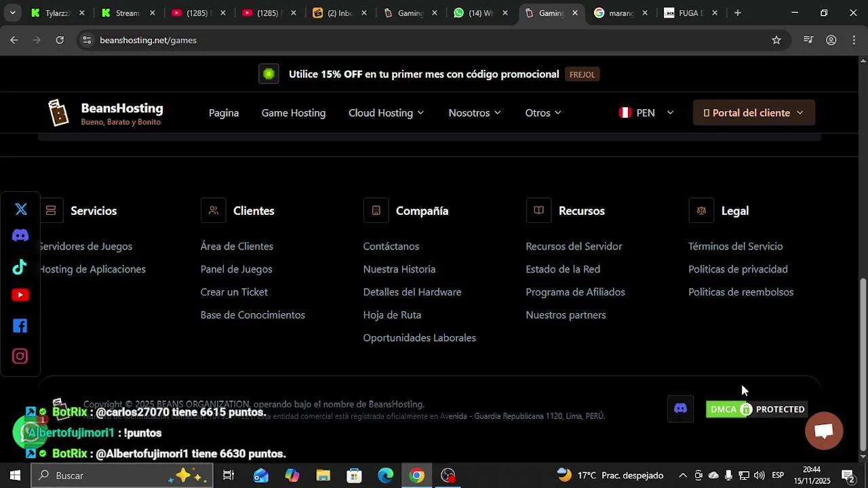Screen dimensions: 868x488
Task: Open Task View in taskbar
Action: pos(229,475)
